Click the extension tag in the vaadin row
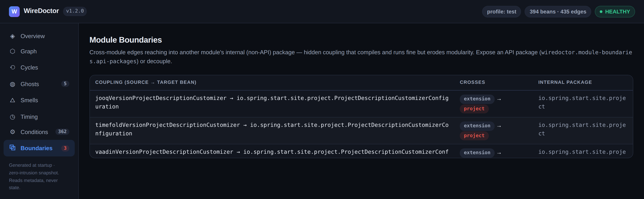The image size is (644, 199). click(x=477, y=153)
